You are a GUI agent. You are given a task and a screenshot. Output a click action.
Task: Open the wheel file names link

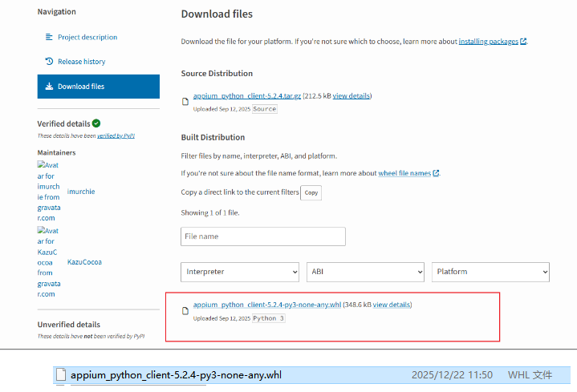(x=404, y=173)
